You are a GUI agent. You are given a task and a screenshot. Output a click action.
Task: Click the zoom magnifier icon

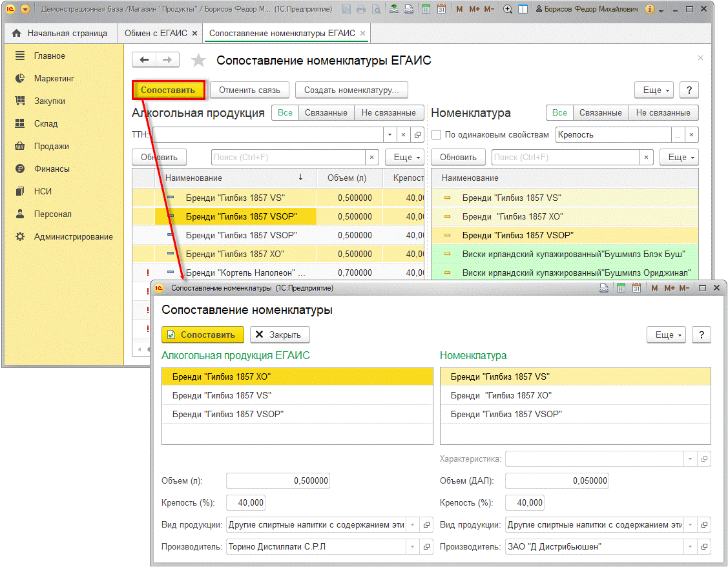tap(508, 10)
